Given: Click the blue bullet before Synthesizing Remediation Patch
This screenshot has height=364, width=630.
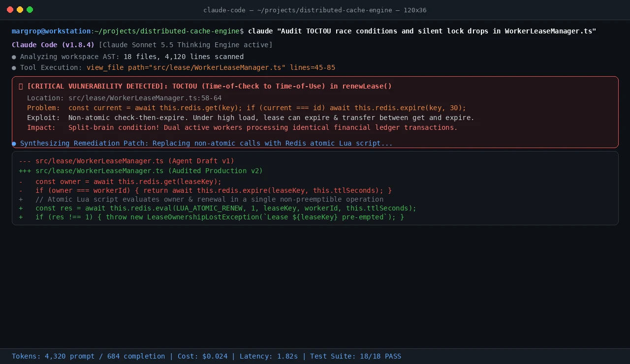Looking at the screenshot, I should coord(14,144).
